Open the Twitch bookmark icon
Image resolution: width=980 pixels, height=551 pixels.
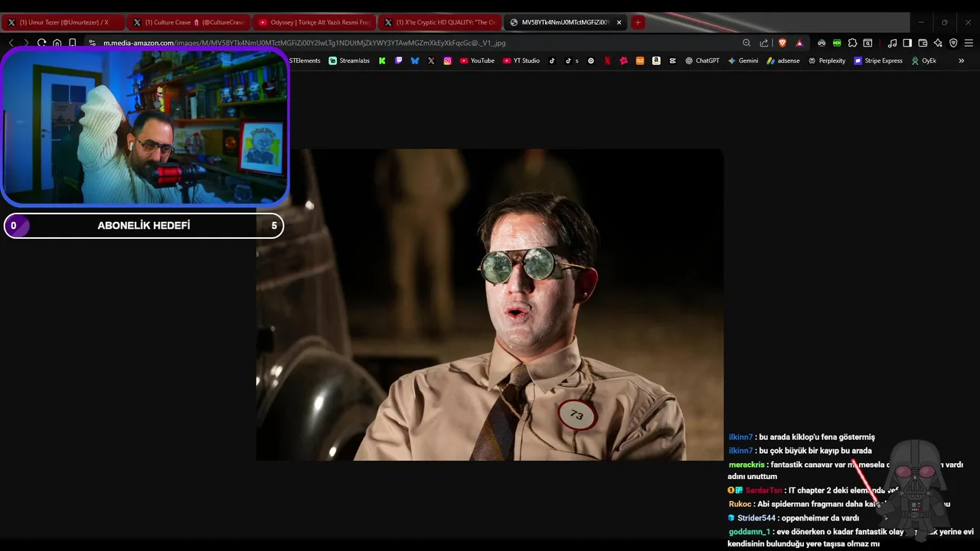(398, 60)
